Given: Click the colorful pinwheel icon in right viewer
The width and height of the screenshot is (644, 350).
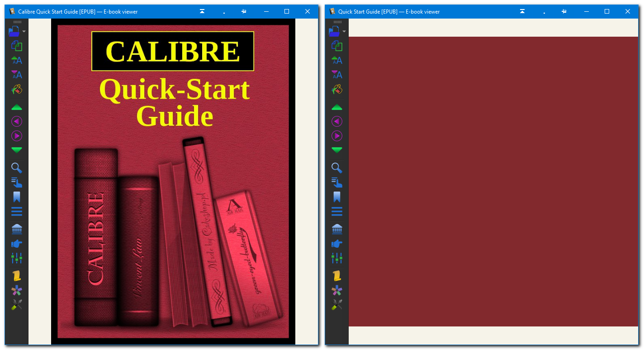Looking at the screenshot, I should click(x=337, y=290).
